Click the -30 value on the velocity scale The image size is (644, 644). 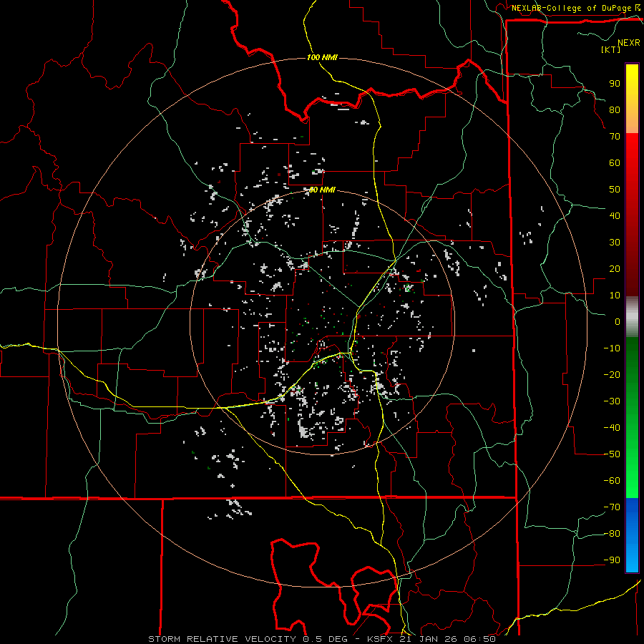tap(612, 401)
